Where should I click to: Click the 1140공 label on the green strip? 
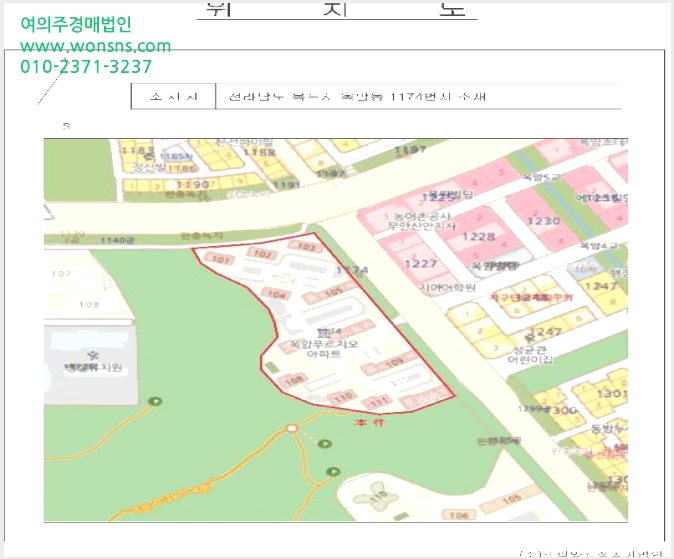click(x=117, y=240)
